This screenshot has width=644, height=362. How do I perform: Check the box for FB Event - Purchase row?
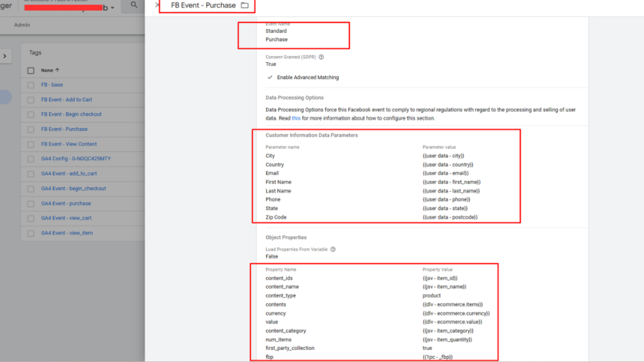tap(31, 129)
